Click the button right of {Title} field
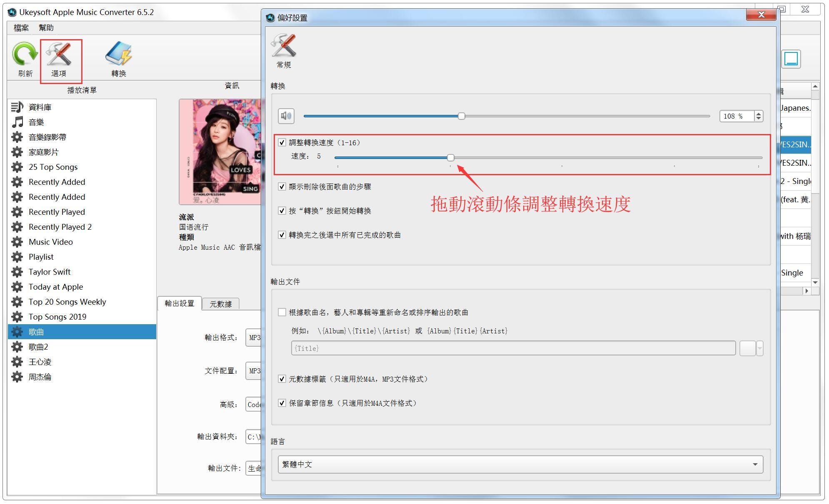829x504 pixels. (747, 348)
